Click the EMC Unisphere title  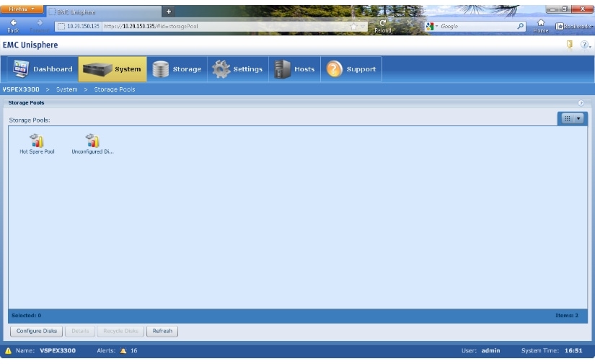pyautogui.click(x=30, y=45)
